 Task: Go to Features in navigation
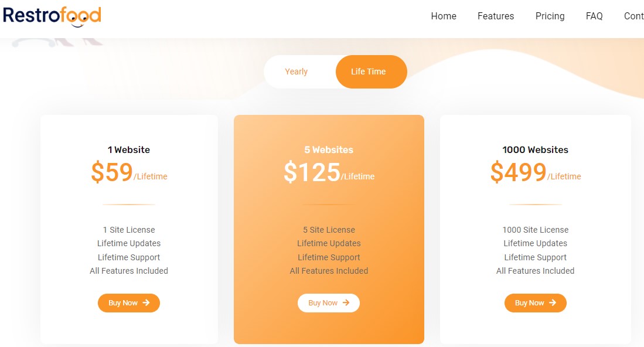pos(496,16)
